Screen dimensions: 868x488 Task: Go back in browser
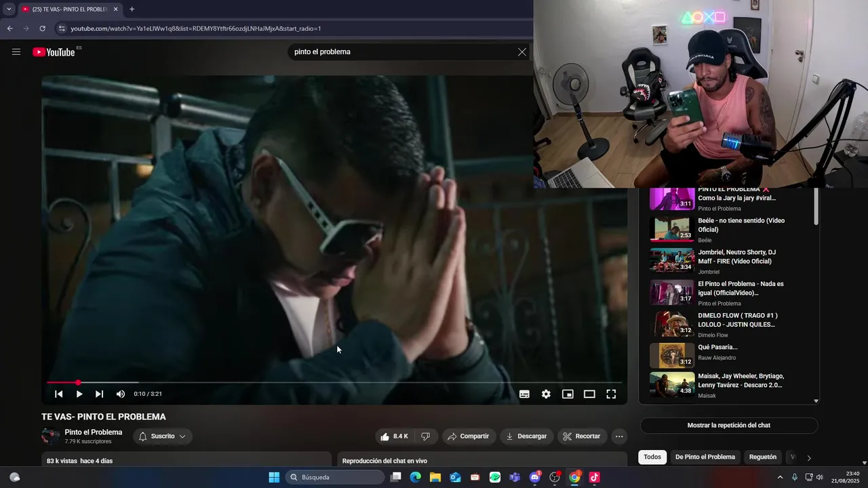[9, 28]
